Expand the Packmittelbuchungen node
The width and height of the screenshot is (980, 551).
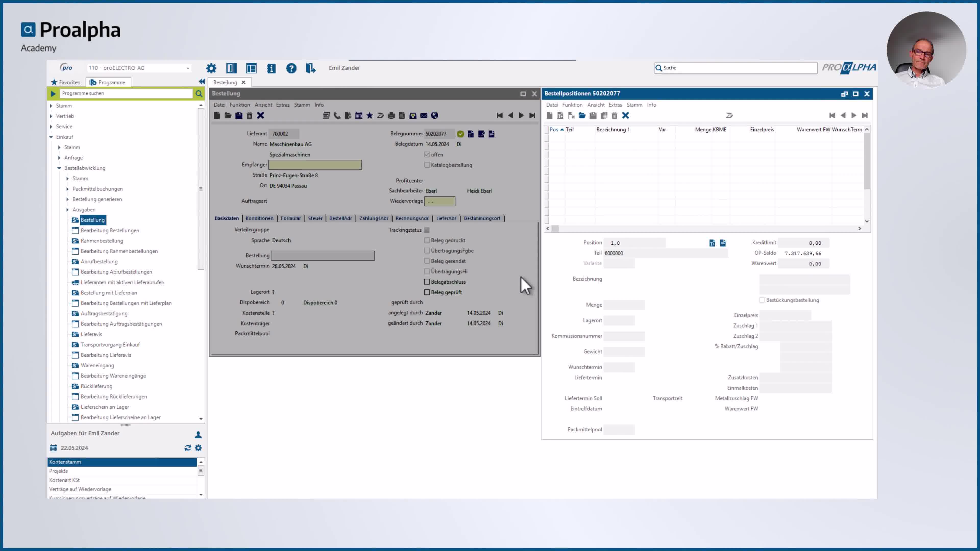[68, 189]
